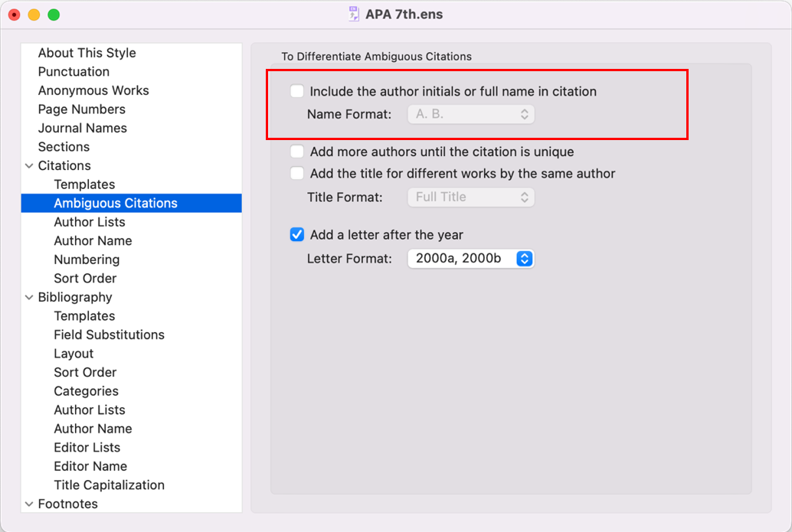Open About This Style

point(87,53)
